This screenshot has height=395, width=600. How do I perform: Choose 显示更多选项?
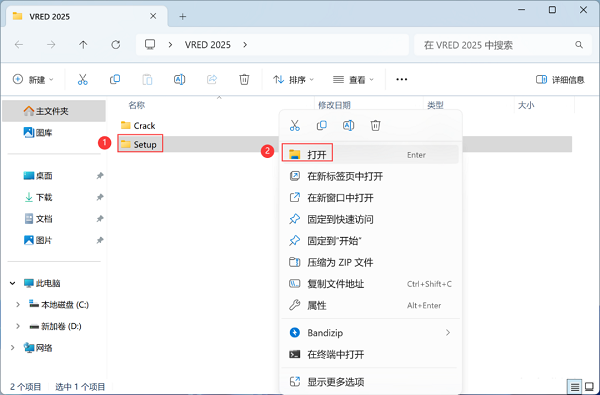coord(370,382)
